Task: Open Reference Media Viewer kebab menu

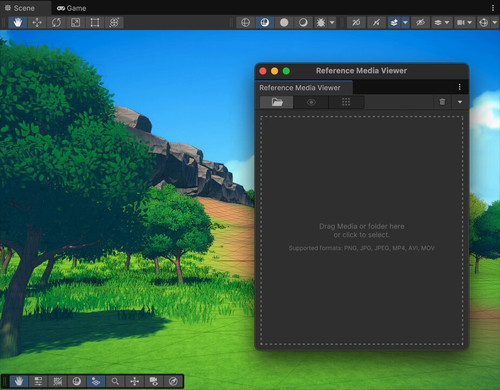Action: point(460,87)
